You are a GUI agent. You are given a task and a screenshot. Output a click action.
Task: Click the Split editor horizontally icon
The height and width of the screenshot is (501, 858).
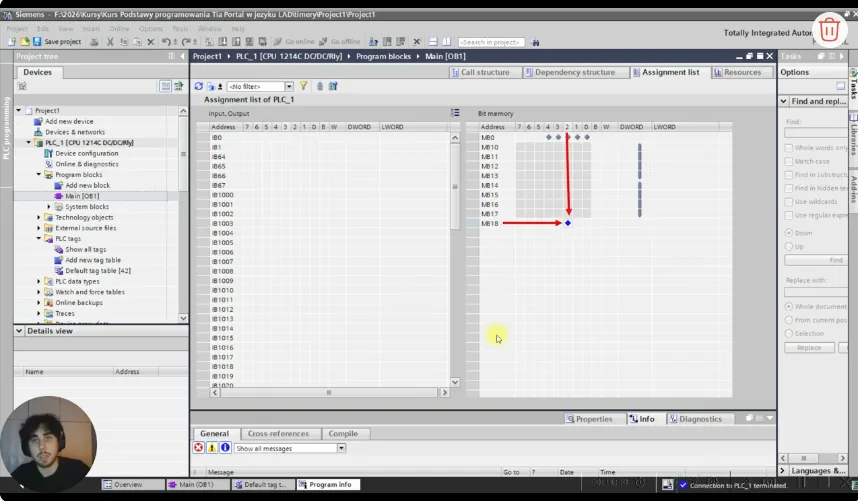point(433,42)
